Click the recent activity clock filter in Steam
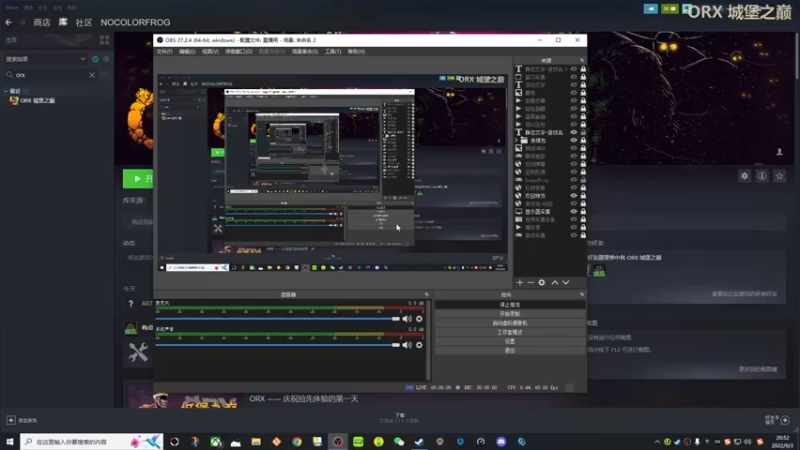This screenshot has width=800, height=450. 95,59
